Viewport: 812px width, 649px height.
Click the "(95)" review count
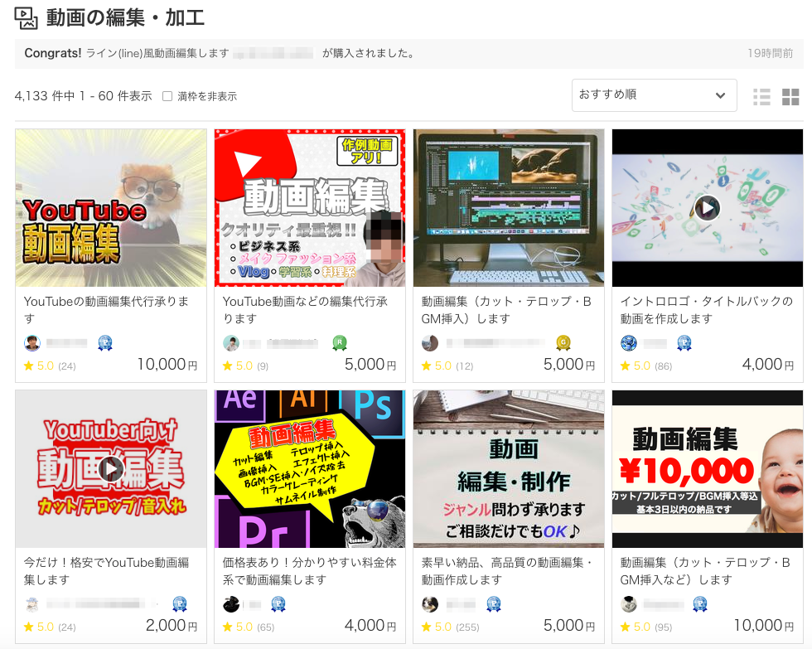tap(664, 627)
